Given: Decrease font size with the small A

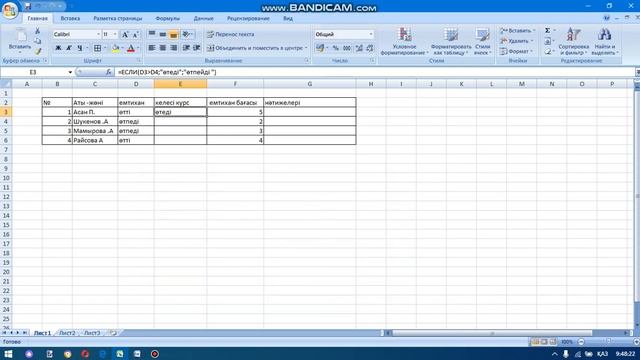Looking at the screenshot, I should pyautogui.click(x=136, y=35).
